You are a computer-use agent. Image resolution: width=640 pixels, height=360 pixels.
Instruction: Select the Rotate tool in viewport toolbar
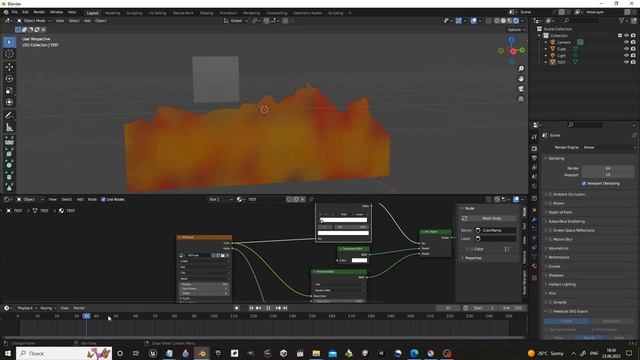tap(9, 79)
